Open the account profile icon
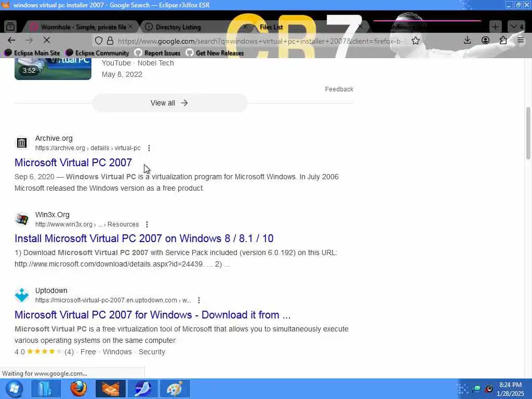Screen dimensions: 532x399 pyautogui.click(x=485, y=41)
